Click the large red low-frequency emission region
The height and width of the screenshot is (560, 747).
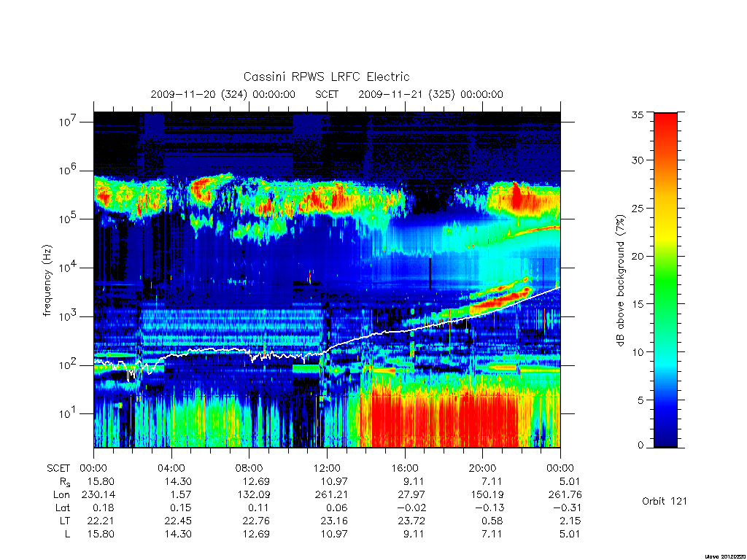click(x=438, y=412)
